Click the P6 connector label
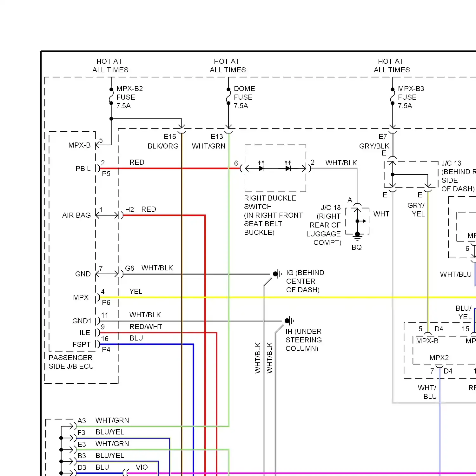Viewport: 476px width, 476px height. [x=106, y=302]
